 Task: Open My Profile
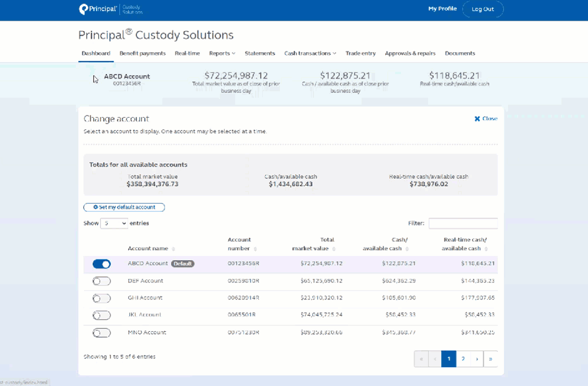click(442, 9)
